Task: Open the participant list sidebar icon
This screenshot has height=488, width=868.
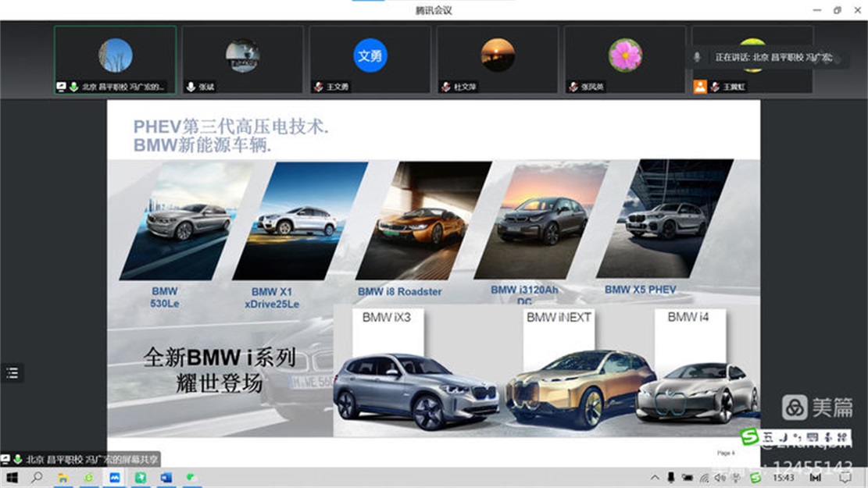Action: pos(13,373)
